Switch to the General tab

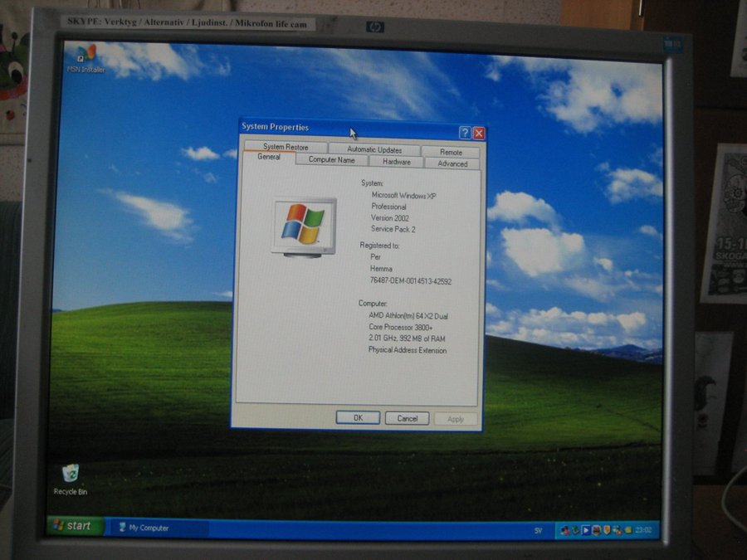pos(269,157)
